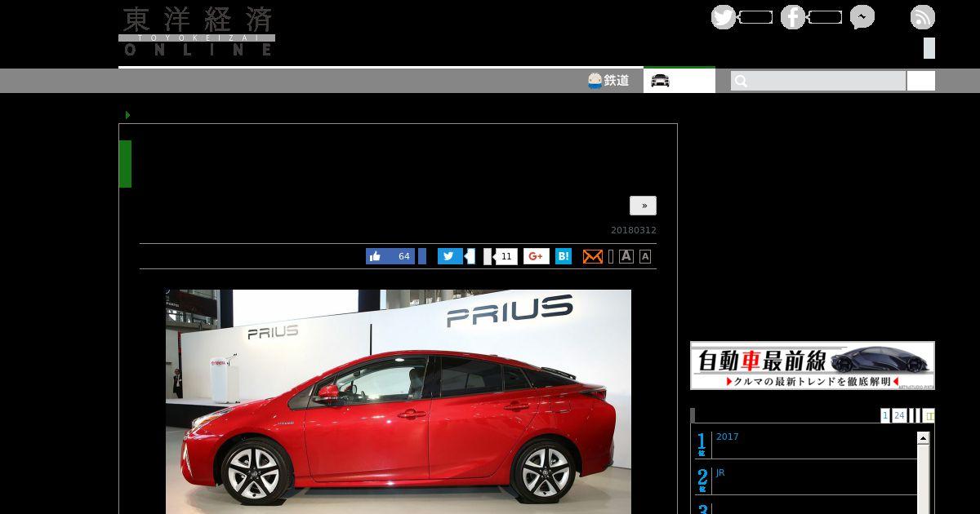This screenshot has height=514, width=980.
Task: Switch to smaller text size A
Action: (645, 256)
